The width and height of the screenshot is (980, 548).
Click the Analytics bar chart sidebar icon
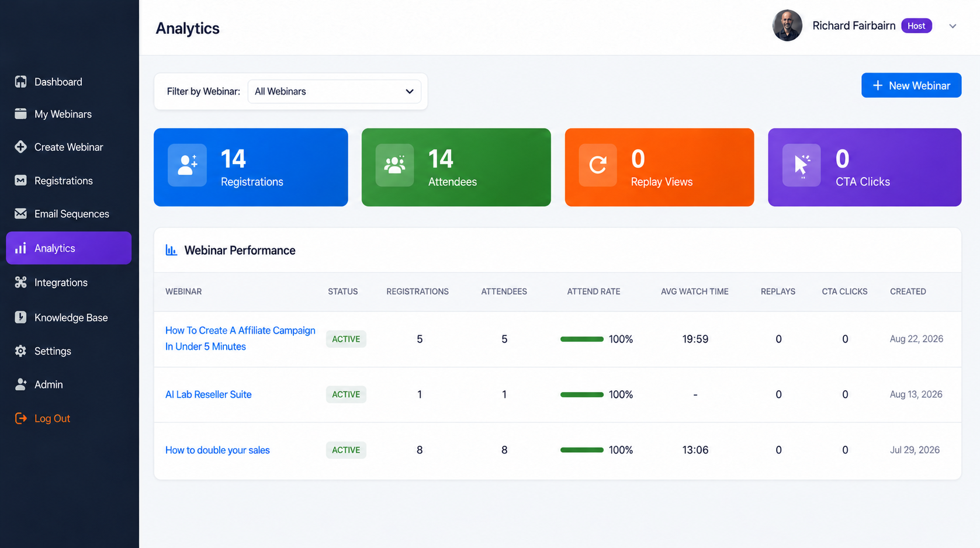click(x=20, y=248)
